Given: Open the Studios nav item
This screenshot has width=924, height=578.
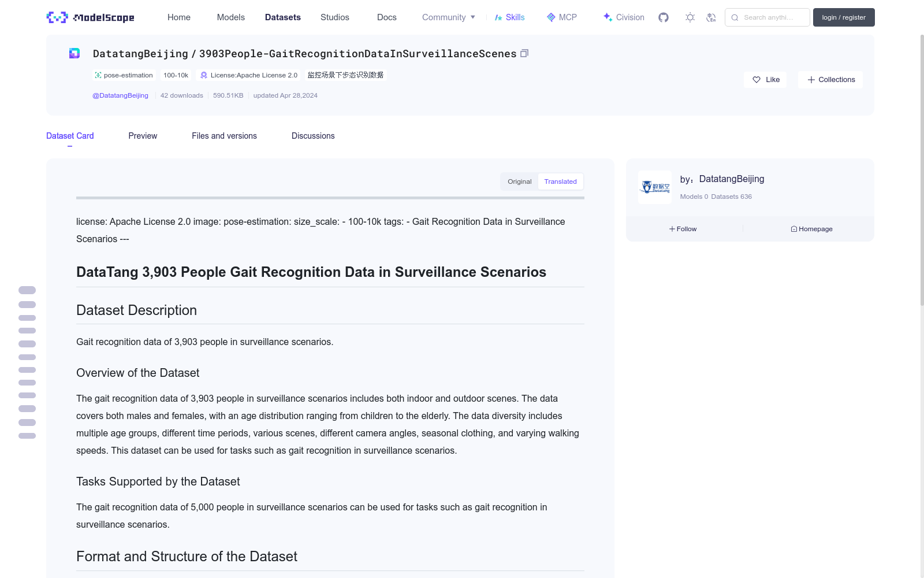Looking at the screenshot, I should [335, 17].
